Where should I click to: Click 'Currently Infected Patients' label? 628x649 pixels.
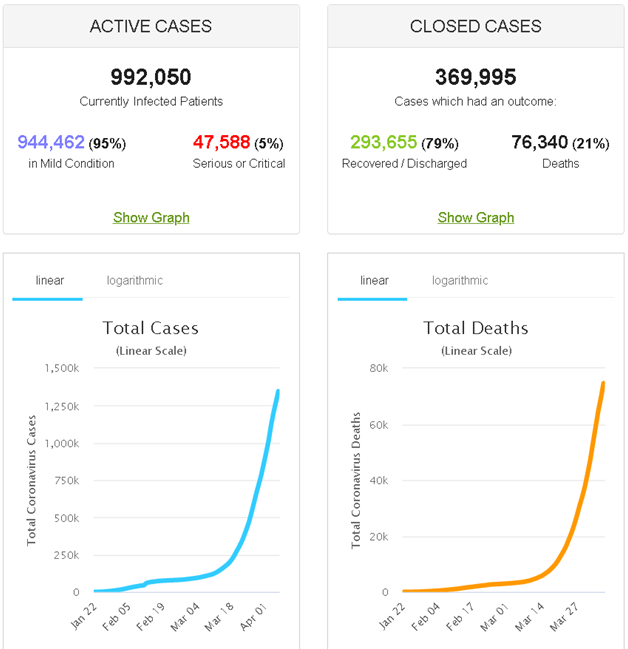click(x=151, y=101)
